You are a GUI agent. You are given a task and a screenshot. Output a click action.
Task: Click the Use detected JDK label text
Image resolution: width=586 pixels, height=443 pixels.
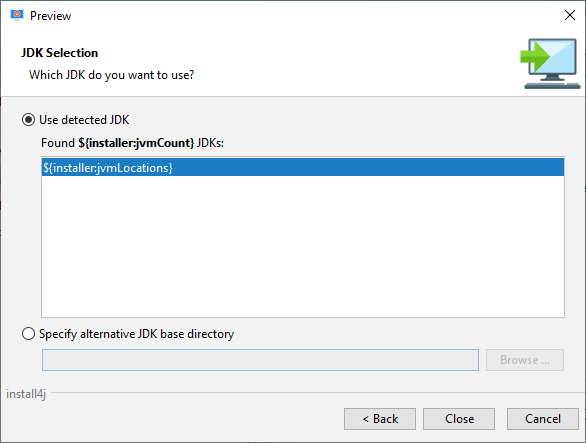click(x=84, y=120)
